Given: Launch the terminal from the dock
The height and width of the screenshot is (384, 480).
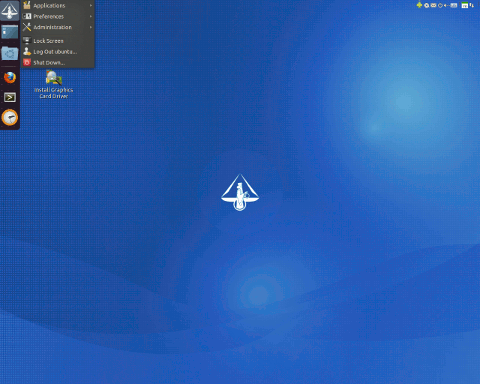Looking at the screenshot, I should [x=10, y=97].
